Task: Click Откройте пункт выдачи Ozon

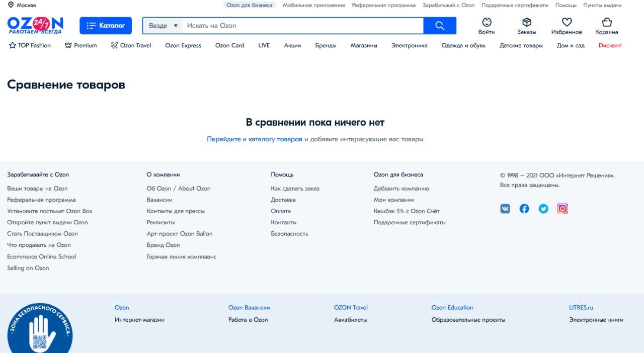Action: point(47,222)
